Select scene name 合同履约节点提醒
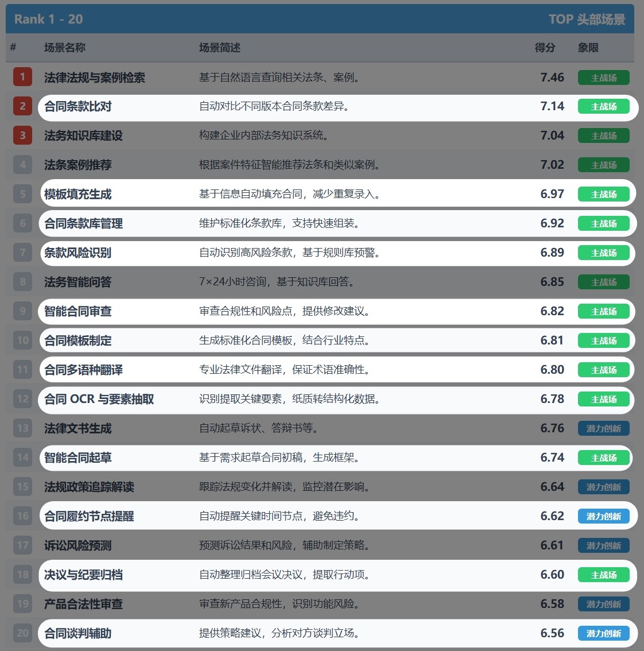This screenshot has height=651, width=644. [x=90, y=517]
